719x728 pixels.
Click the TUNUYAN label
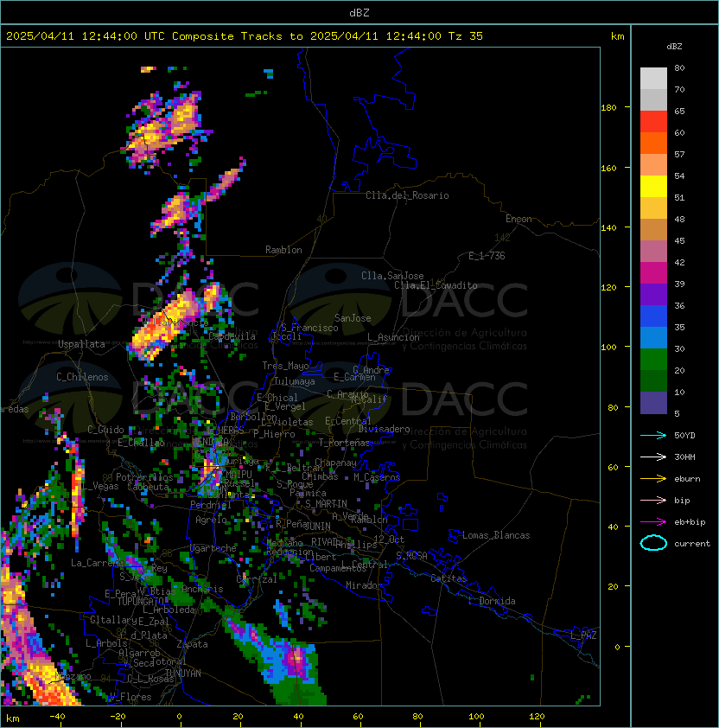point(183,674)
